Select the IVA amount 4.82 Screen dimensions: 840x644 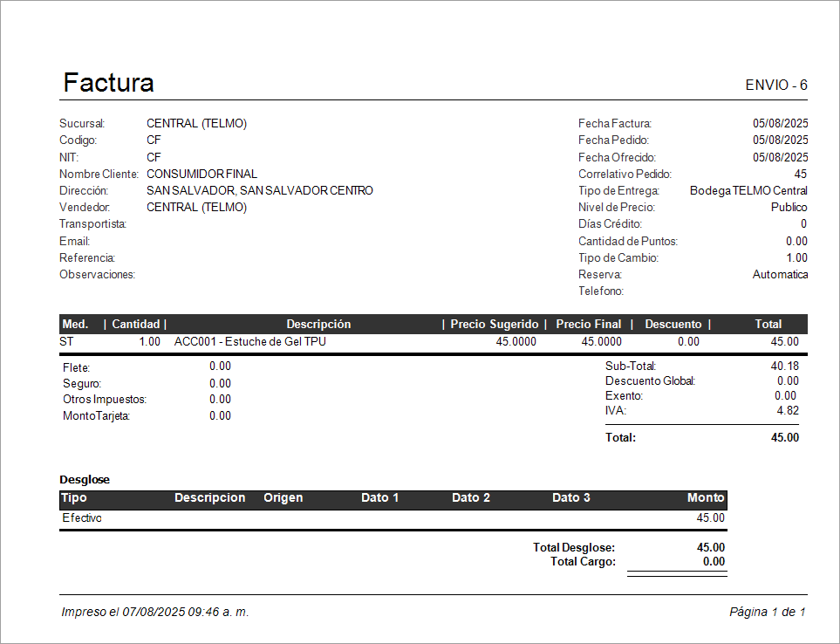click(788, 410)
